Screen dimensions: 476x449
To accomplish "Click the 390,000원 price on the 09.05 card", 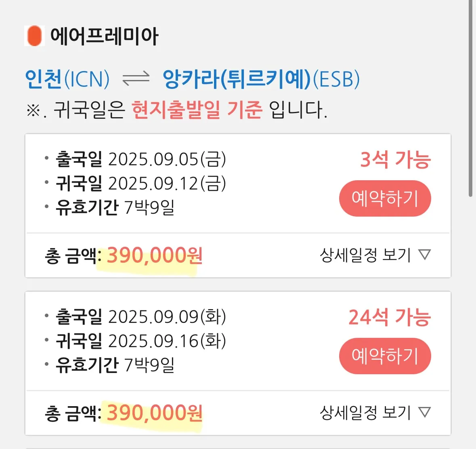I will pyautogui.click(x=154, y=255).
